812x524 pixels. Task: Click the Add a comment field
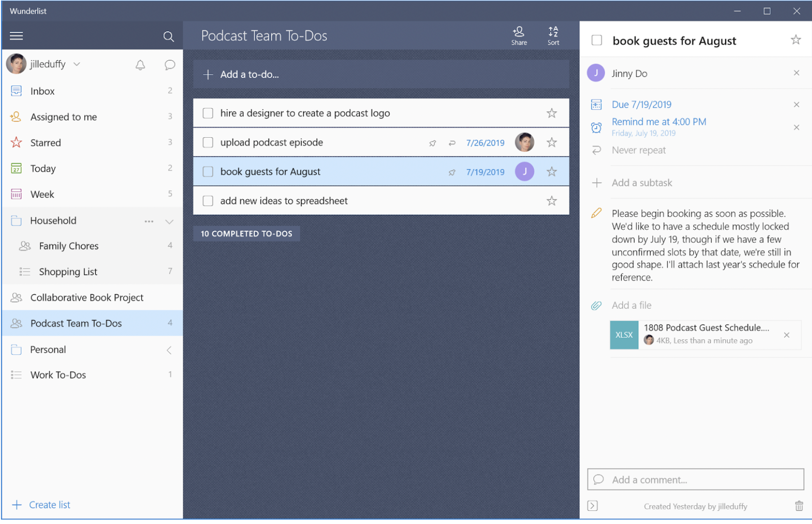[x=695, y=479]
